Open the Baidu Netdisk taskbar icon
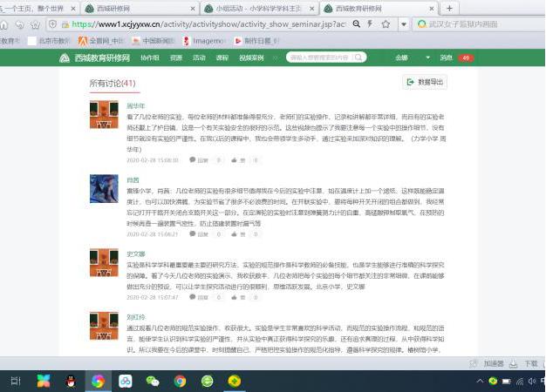This screenshot has height=392, width=546. coord(126,382)
